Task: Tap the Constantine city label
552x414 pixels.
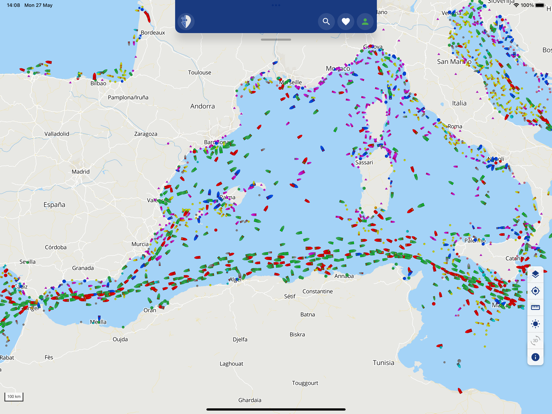Action: 318,291
